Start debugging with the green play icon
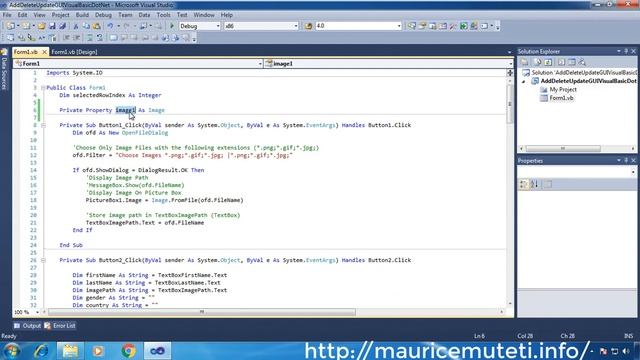640x360 pixels. pyautogui.click(x=172, y=26)
